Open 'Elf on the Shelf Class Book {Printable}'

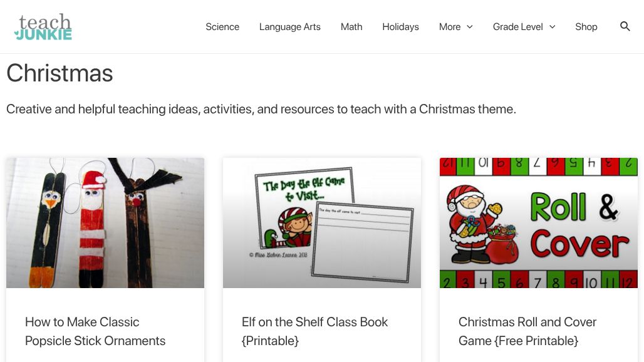tap(314, 331)
